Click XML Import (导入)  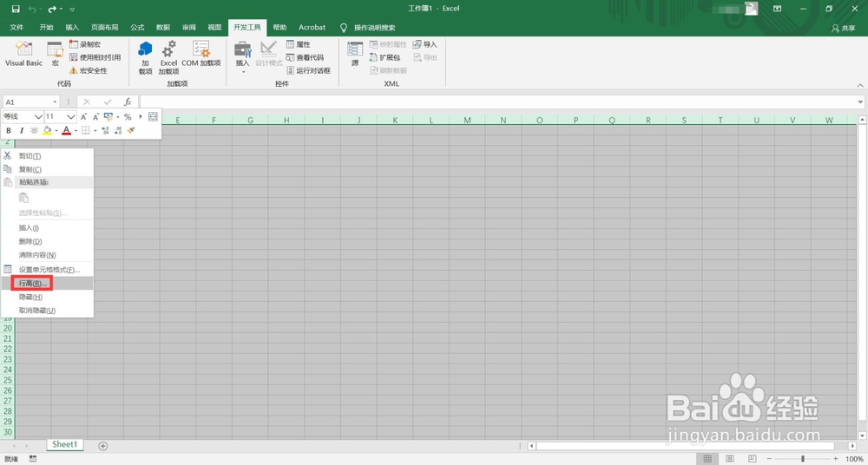[x=425, y=44]
